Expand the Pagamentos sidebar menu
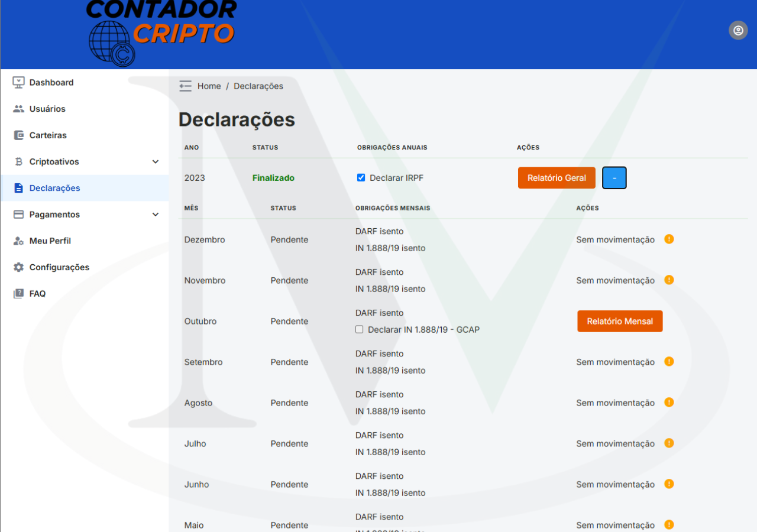 (155, 214)
